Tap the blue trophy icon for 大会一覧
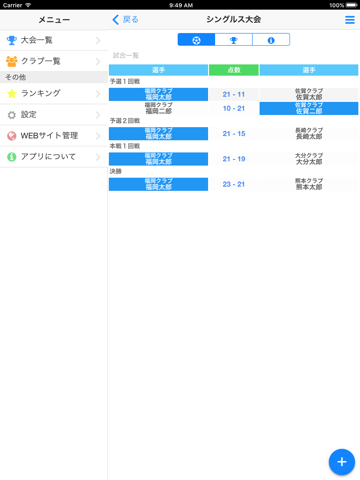This screenshot has height=480, width=360. pos(12,40)
